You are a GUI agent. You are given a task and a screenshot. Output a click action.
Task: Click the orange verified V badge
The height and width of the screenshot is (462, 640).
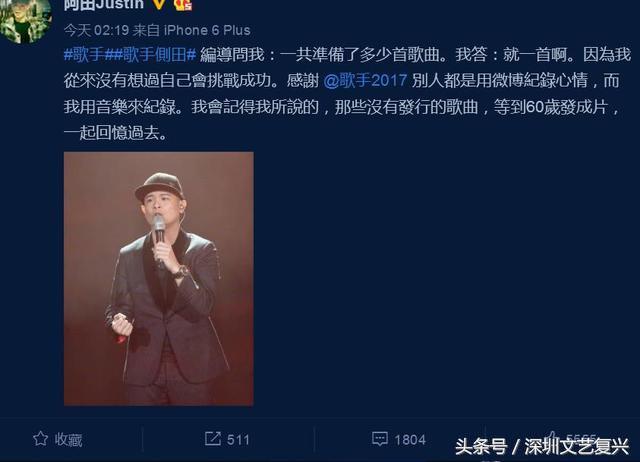pyautogui.click(x=159, y=4)
